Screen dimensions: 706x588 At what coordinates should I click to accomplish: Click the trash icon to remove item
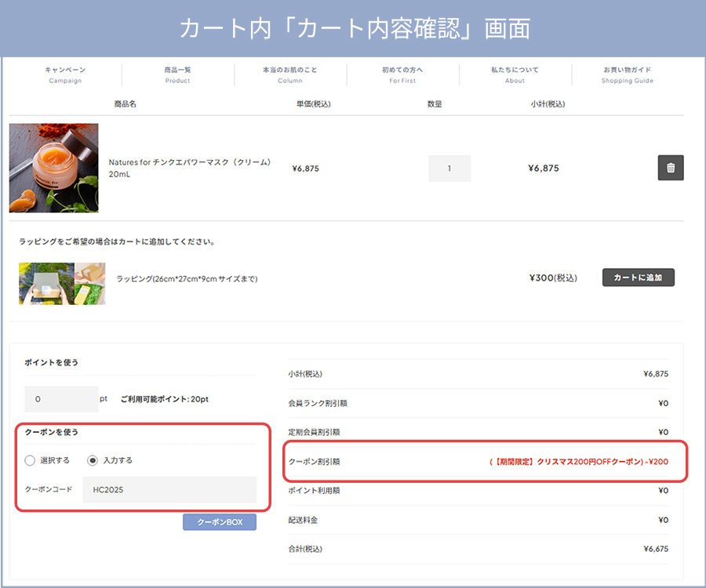tap(670, 168)
